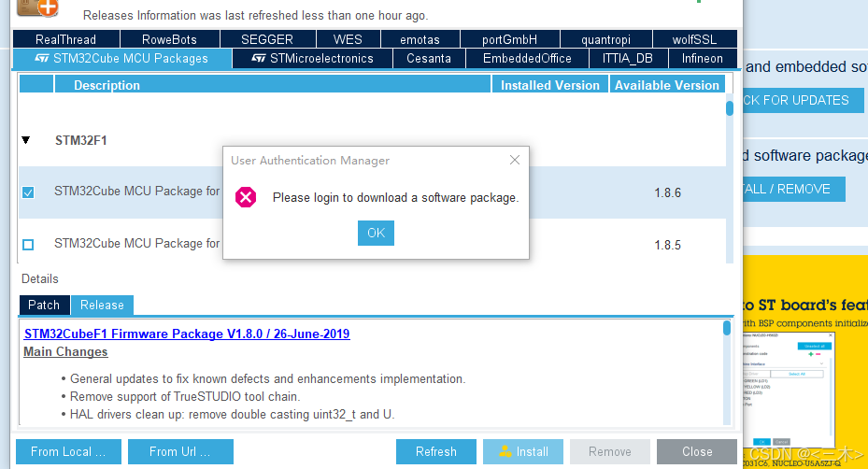The height and width of the screenshot is (469, 868).
Task: Open the quantropi tab
Action: click(x=605, y=39)
